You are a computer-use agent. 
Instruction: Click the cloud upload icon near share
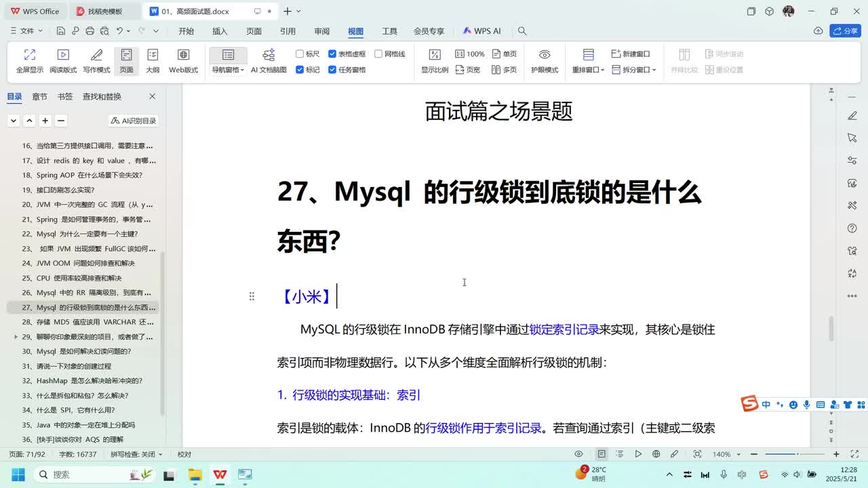coord(818,31)
